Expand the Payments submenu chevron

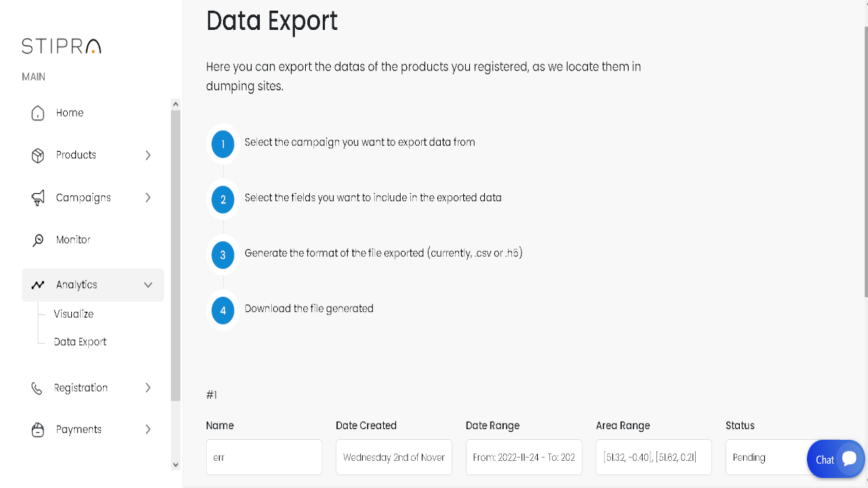pyautogui.click(x=148, y=430)
